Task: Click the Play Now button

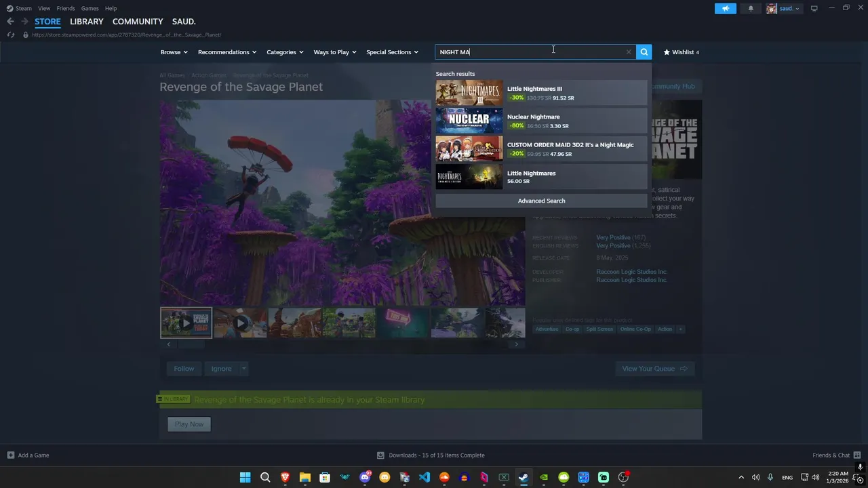Action: pos(189,424)
